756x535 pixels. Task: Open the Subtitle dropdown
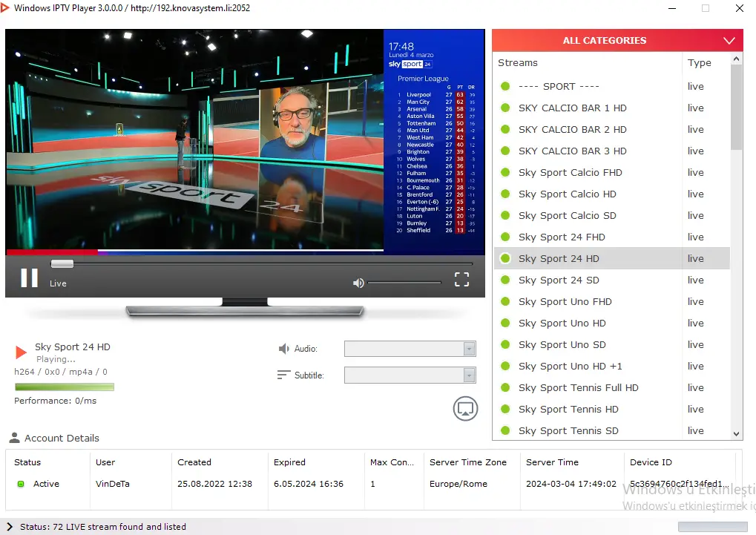click(410, 375)
